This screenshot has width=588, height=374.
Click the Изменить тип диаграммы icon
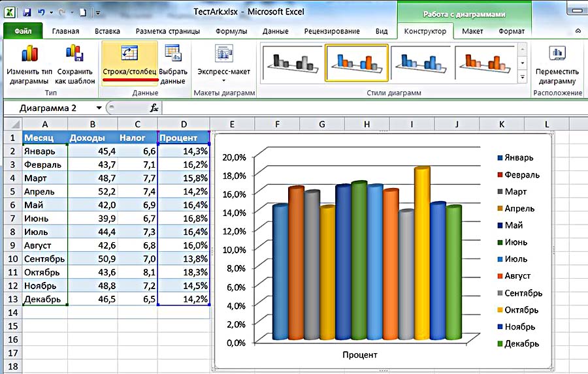(29, 55)
